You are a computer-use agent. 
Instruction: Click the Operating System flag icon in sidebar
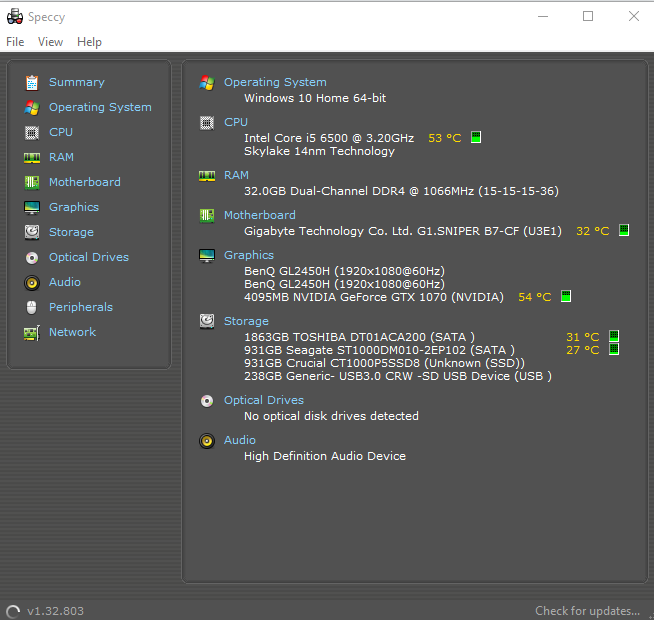coord(32,108)
